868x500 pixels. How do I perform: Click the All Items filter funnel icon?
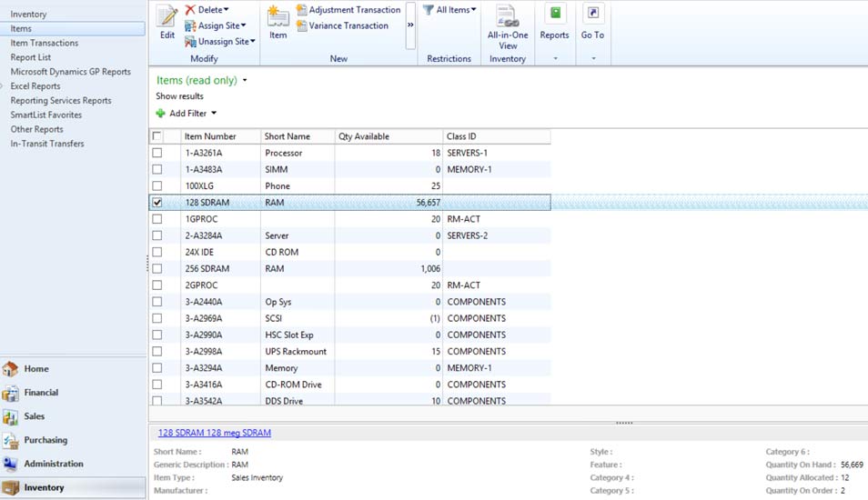(x=428, y=9)
